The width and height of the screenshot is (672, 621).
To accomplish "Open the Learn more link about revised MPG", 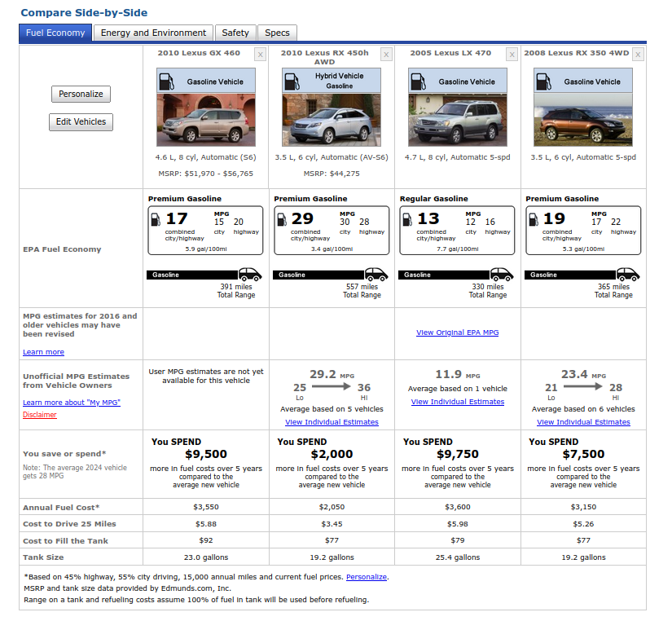I will (x=43, y=352).
